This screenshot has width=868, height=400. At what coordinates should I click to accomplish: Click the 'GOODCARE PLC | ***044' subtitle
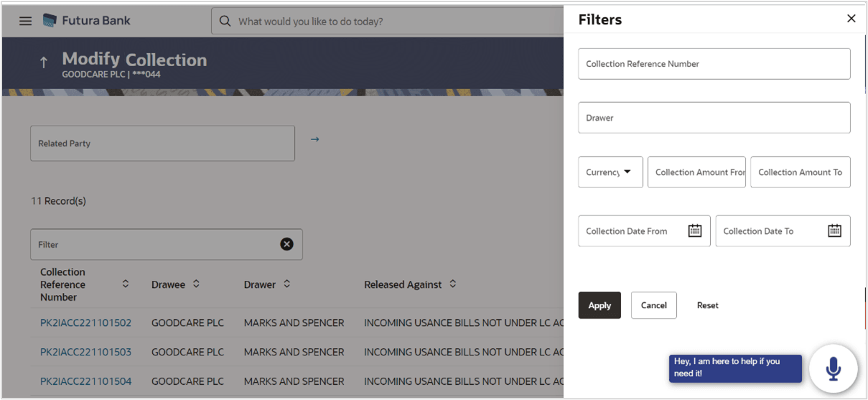(x=111, y=74)
